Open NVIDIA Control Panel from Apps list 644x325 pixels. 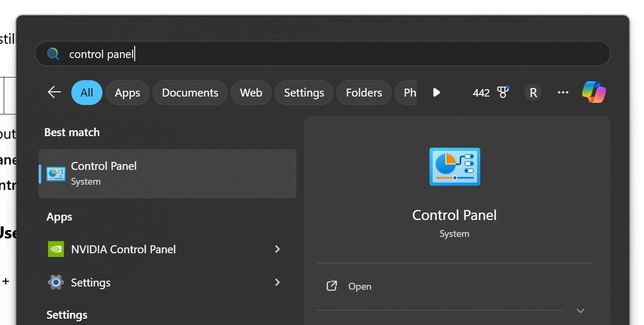167,249
